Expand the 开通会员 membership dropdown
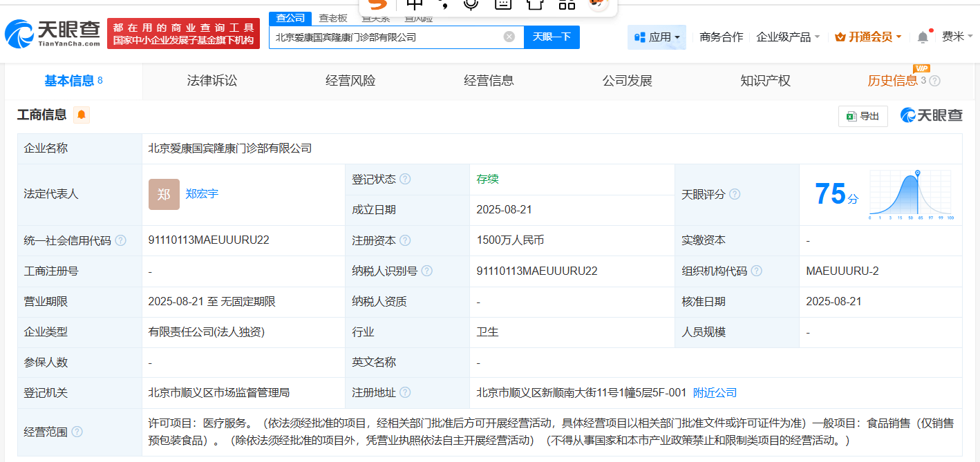The height and width of the screenshot is (462, 980). point(867,37)
